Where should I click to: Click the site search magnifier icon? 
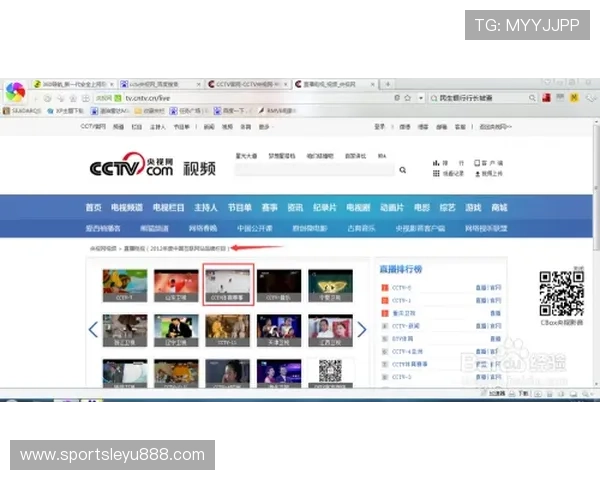click(x=403, y=170)
